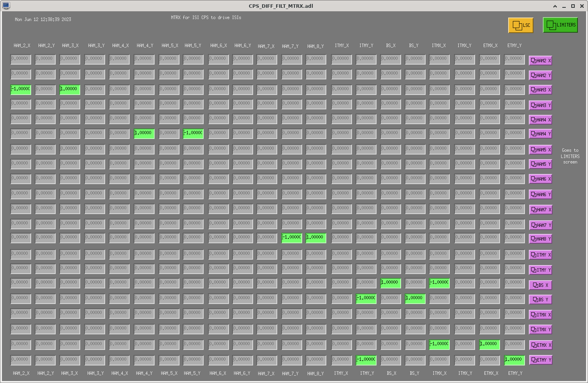Click the bottom BS_Y column footer label
588x383 pixels.
pyautogui.click(x=414, y=373)
